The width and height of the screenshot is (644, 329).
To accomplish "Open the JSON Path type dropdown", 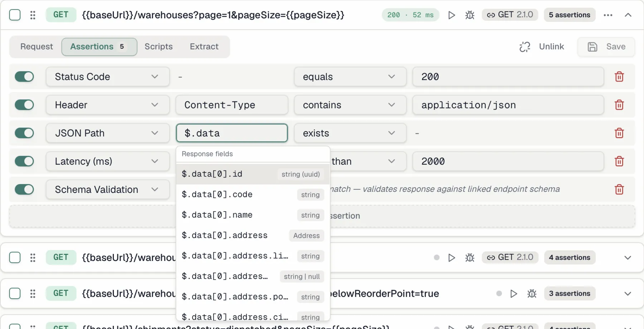I will click(x=107, y=133).
